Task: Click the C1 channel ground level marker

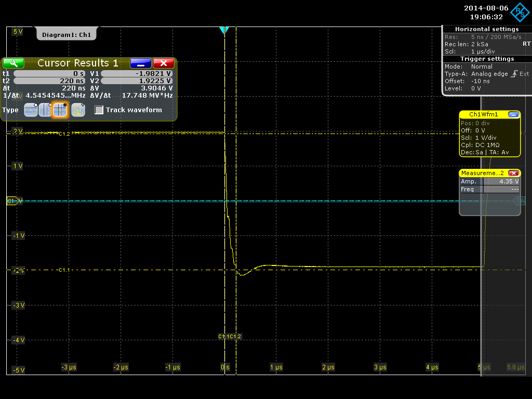Action: click(12, 201)
